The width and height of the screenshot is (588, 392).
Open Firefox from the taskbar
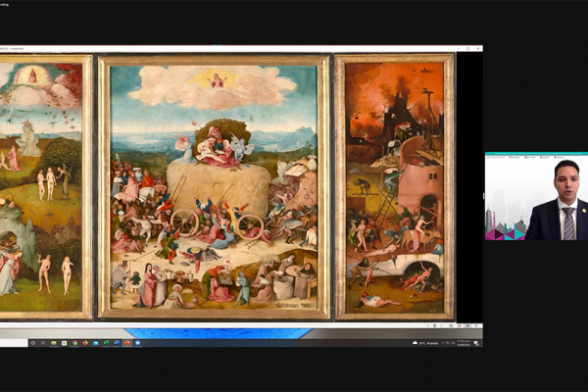tap(85, 343)
